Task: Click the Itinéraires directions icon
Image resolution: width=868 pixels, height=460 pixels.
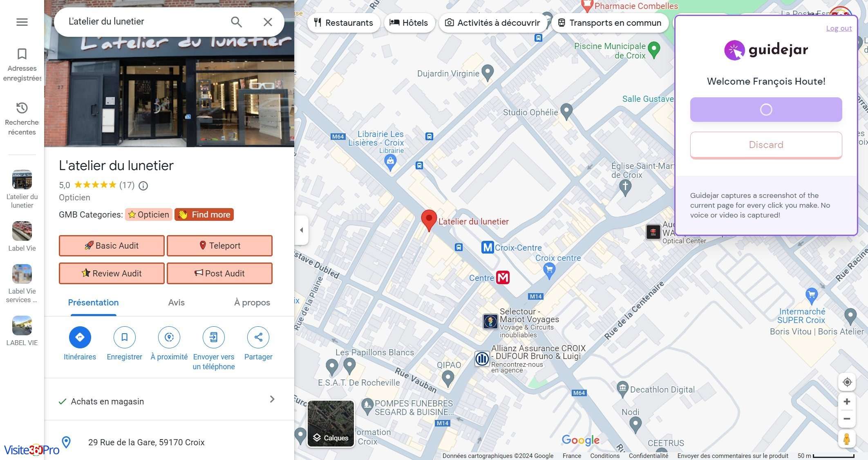Action: tap(80, 337)
